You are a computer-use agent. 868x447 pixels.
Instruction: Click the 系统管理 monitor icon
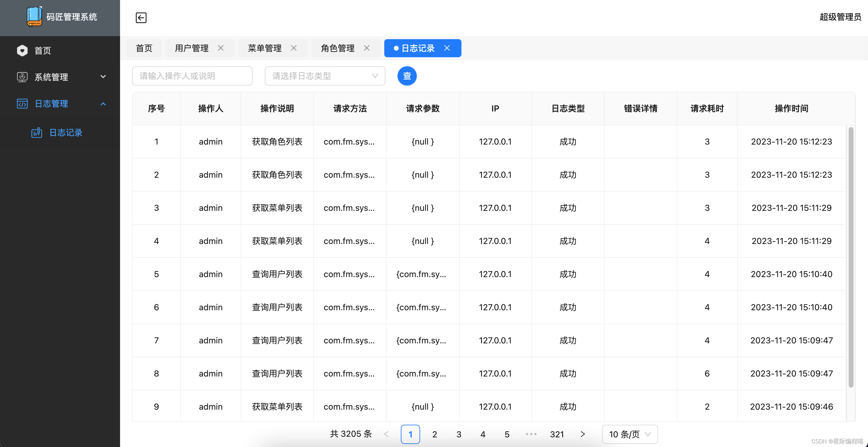pos(22,77)
